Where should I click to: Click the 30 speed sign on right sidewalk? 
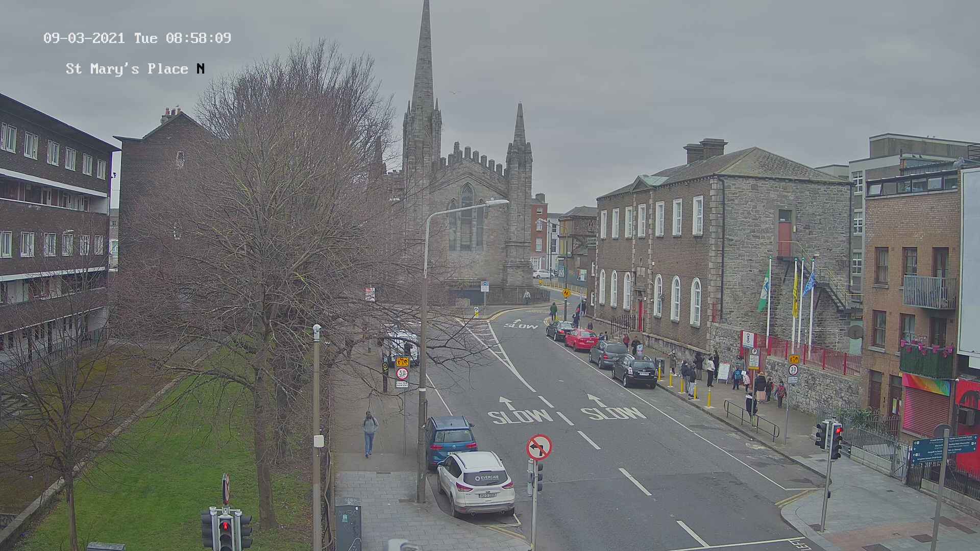point(793,370)
